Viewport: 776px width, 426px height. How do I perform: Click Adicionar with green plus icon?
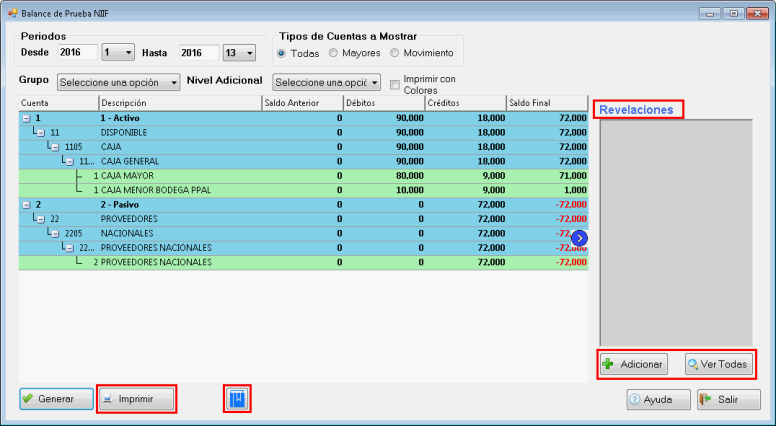tap(634, 364)
